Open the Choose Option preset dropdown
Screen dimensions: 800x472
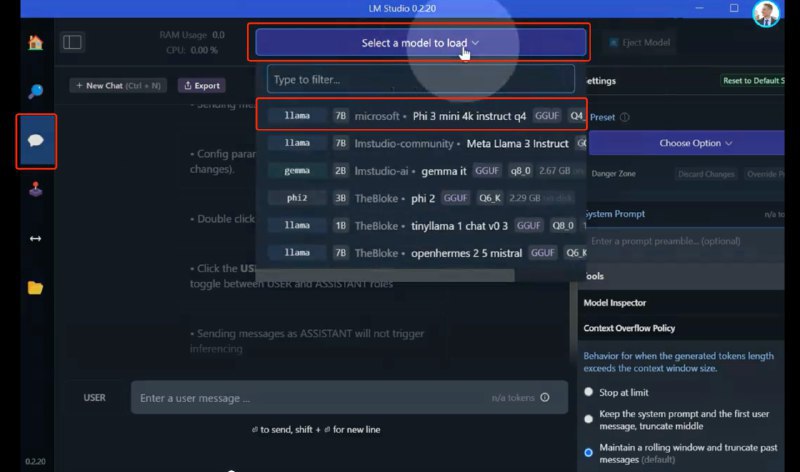pos(696,143)
